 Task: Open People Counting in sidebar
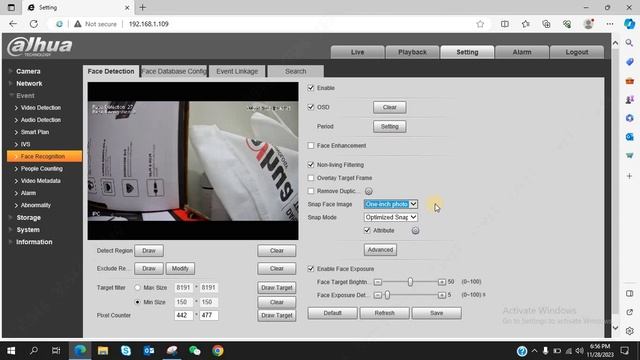point(42,169)
